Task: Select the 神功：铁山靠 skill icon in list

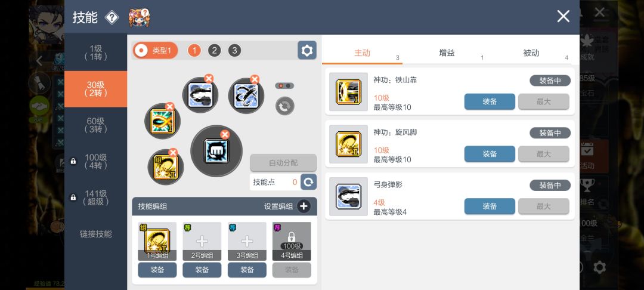Action: (x=348, y=92)
